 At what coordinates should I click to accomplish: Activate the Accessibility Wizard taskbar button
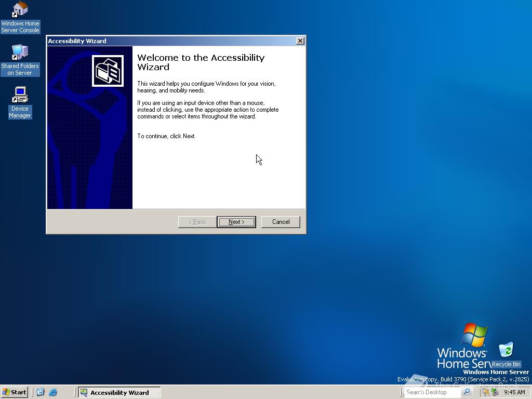pyautogui.click(x=119, y=392)
